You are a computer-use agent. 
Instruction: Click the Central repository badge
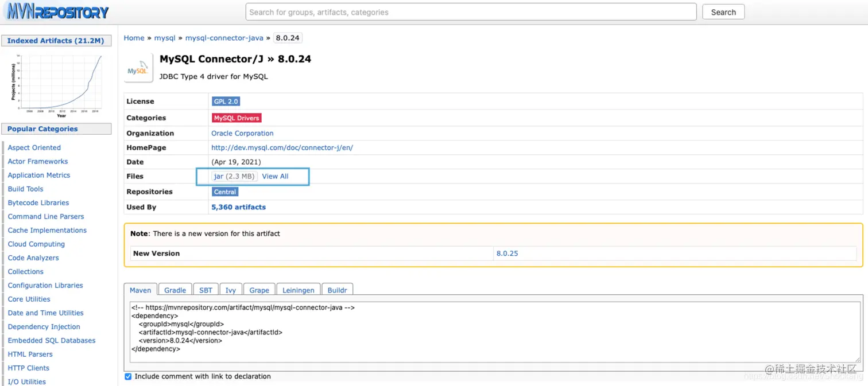(225, 192)
